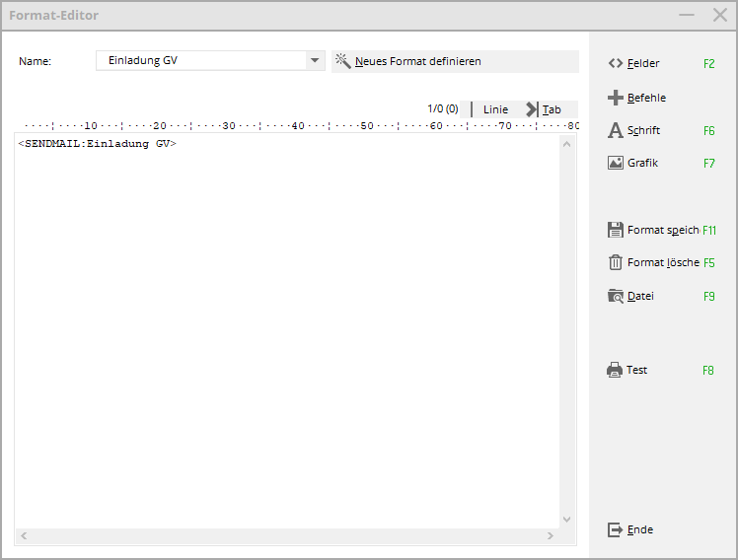Exit via the Ende door-arrow icon
Screen dimensions: 738x560
615,529
